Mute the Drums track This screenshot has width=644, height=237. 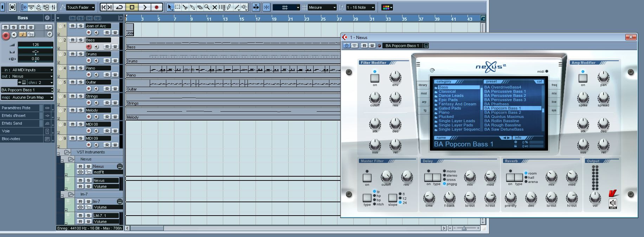72,54
